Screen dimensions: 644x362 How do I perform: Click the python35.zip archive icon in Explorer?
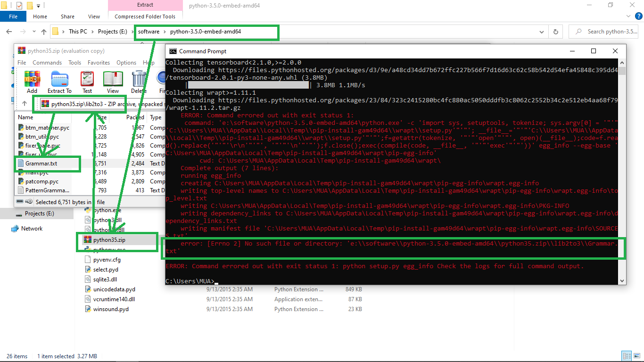point(87,239)
